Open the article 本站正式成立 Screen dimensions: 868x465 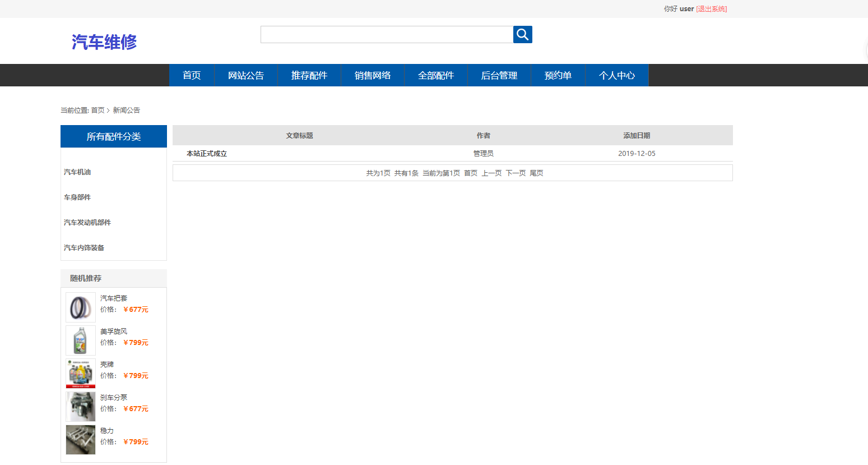207,153
